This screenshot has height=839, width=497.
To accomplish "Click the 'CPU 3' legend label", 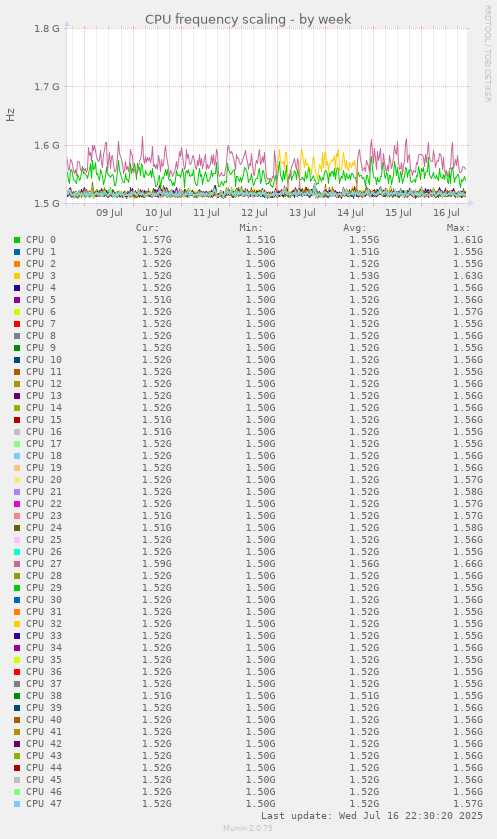I will click(41, 276).
